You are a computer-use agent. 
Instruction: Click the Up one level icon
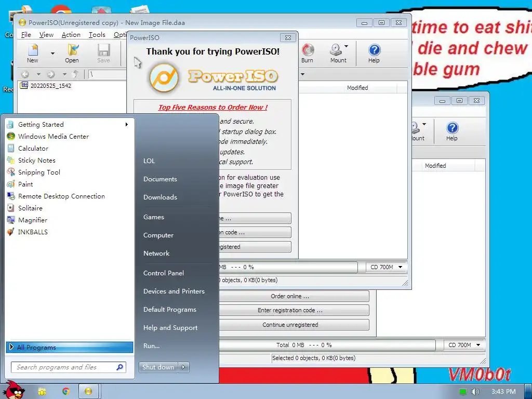coord(76,74)
